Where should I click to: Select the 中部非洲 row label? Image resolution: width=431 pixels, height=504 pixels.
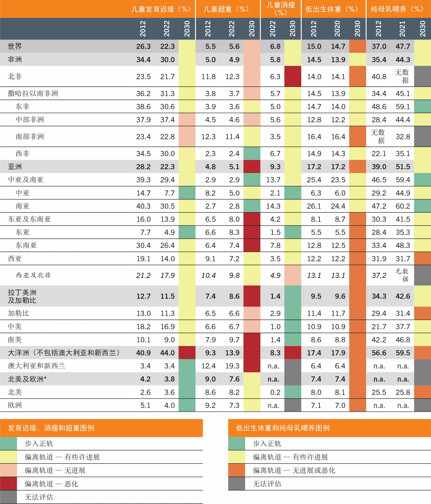(x=30, y=119)
